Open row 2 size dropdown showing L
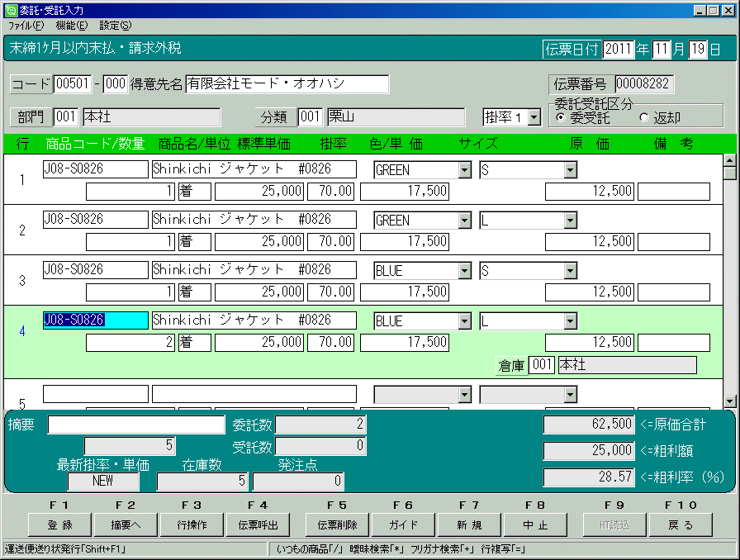The width and height of the screenshot is (740, 560). pyautogui.click(x=570, y=221)
